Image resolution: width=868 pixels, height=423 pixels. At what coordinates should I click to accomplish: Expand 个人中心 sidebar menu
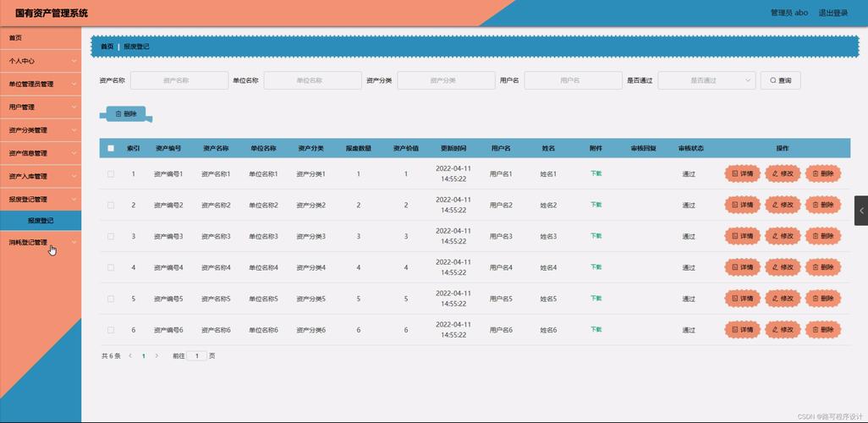click(41, 61)
